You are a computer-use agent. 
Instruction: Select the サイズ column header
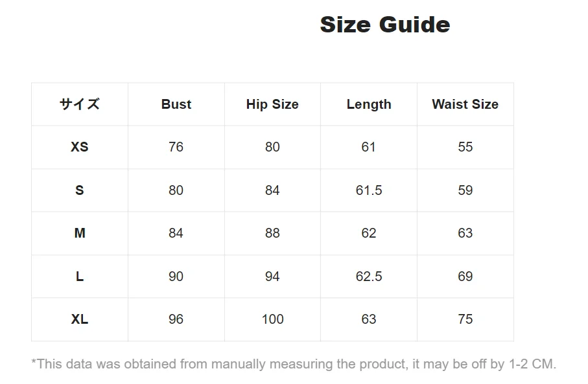click(80, 104)
